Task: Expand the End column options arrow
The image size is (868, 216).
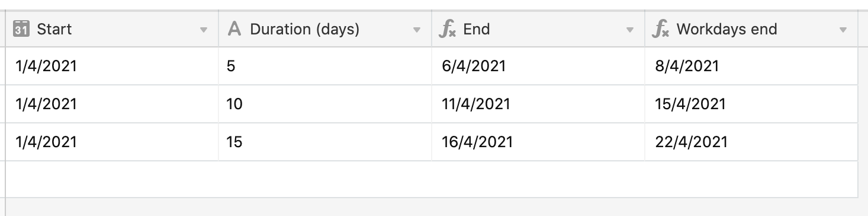Action: coord(630,30)
